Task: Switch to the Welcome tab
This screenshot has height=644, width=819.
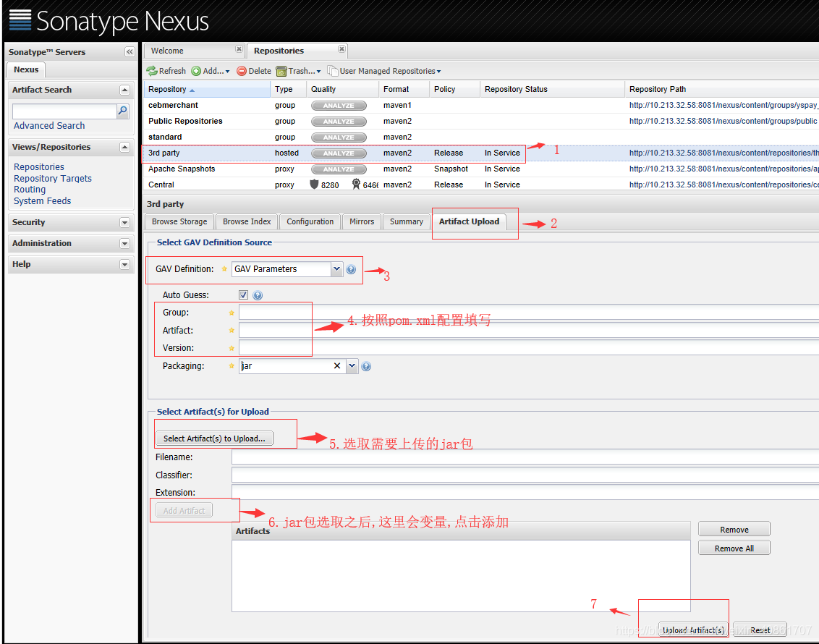Action: pyautogui.click(x=167, y=51)
